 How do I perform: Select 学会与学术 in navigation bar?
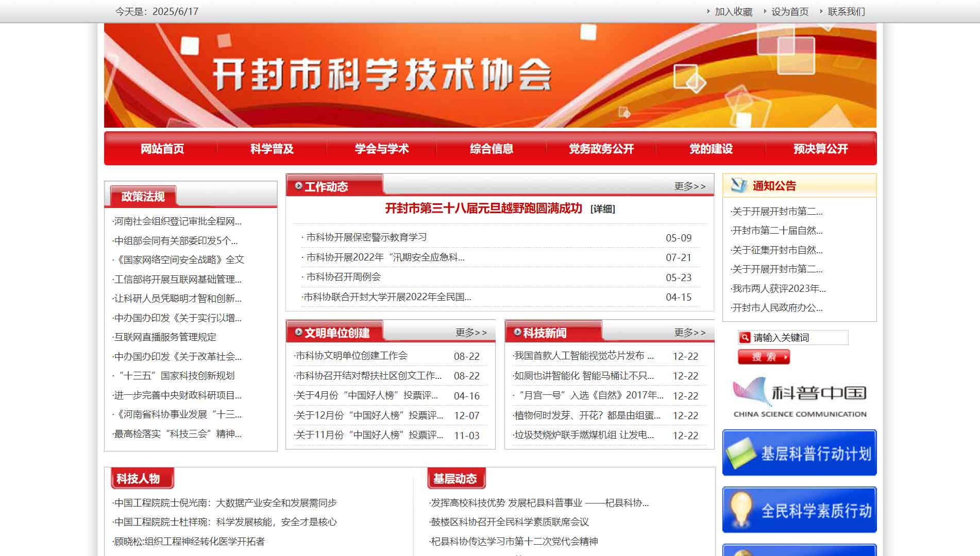[382, 149]
